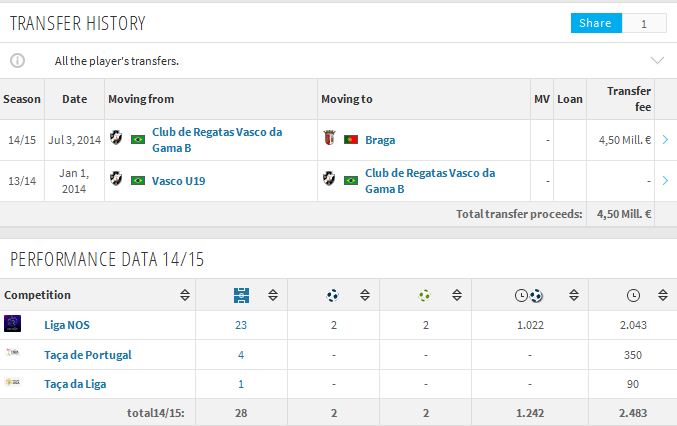Click the Share button
Image resolution: width=677 pixels, height=426 pixels.
pyautogui.click(x=595, y=23)
